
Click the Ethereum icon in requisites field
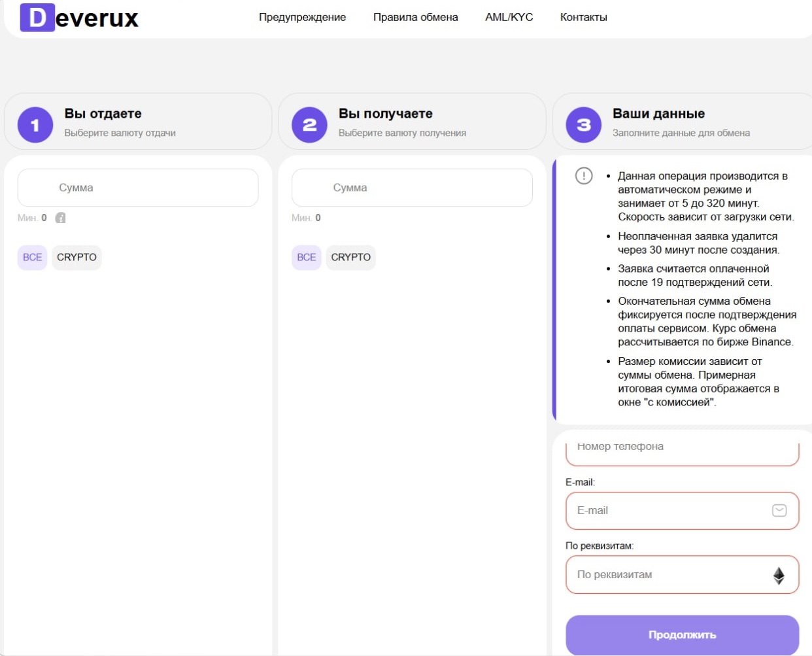(779, 575)
